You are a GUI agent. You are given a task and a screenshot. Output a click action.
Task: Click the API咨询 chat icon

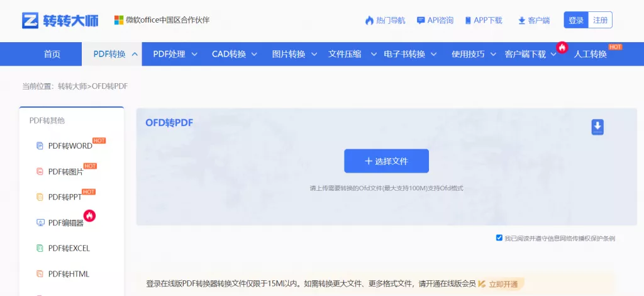point(421,20)
